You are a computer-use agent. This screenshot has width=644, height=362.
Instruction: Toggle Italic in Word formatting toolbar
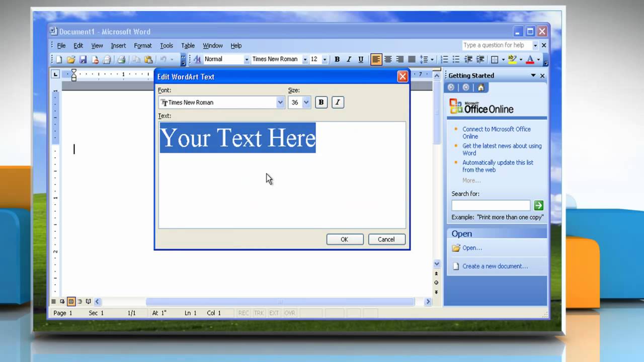[x=349, y=59]
